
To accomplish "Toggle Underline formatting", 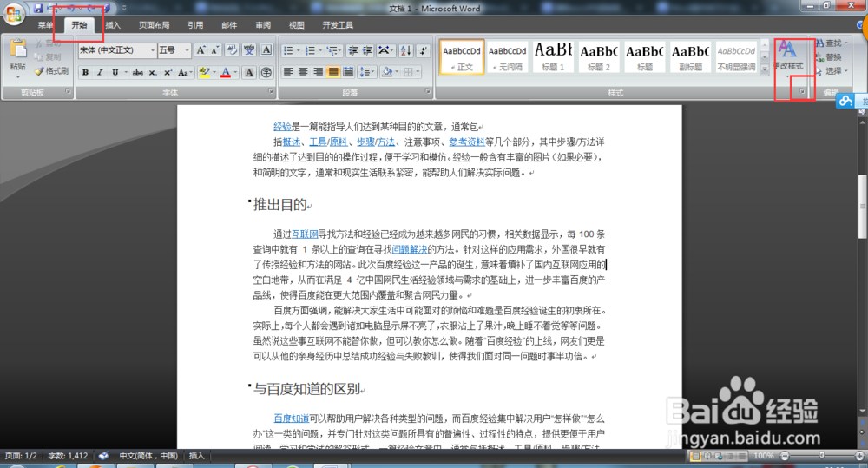I will click(x=115, y=73).
